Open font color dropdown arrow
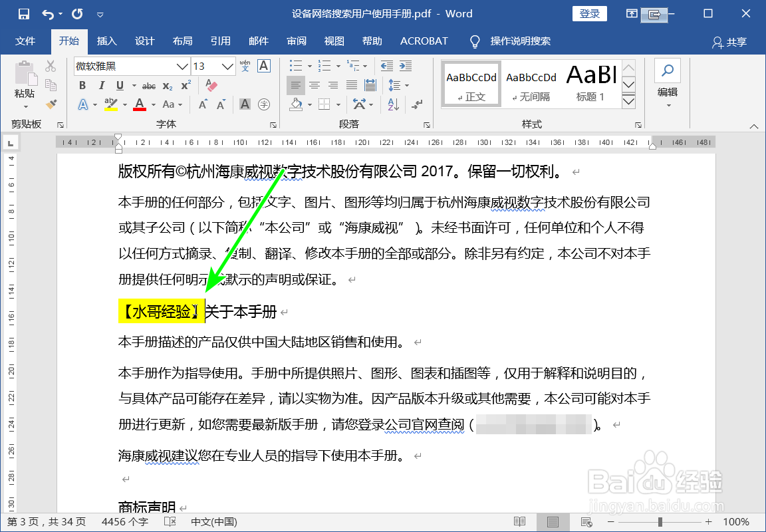The image size is (766, 532). point(154,104)
